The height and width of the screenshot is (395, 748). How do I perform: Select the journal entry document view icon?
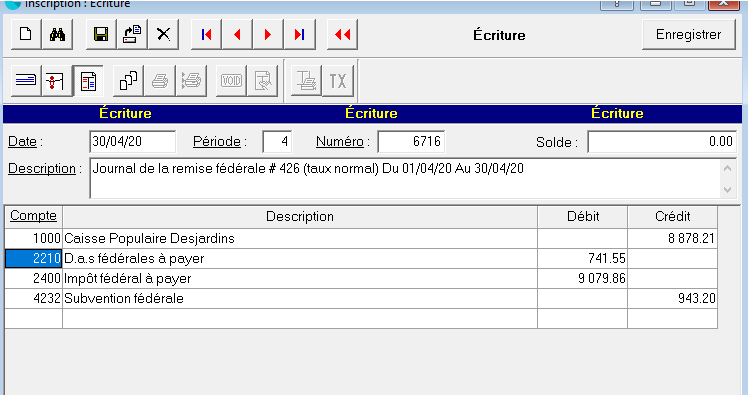pyautogui.click(x=88, y=81)
